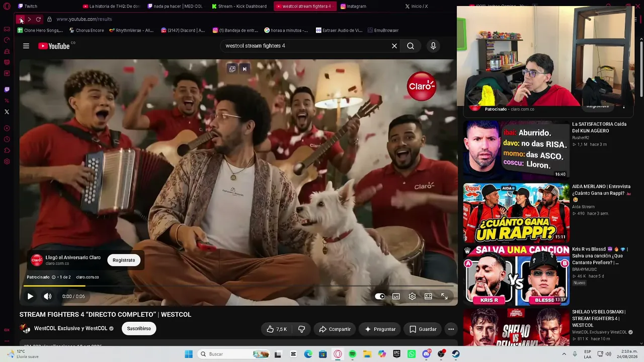Switch to Stream - Kick Dashboard tab
This screenshot has height=362, width=644.
coord(239,6)
